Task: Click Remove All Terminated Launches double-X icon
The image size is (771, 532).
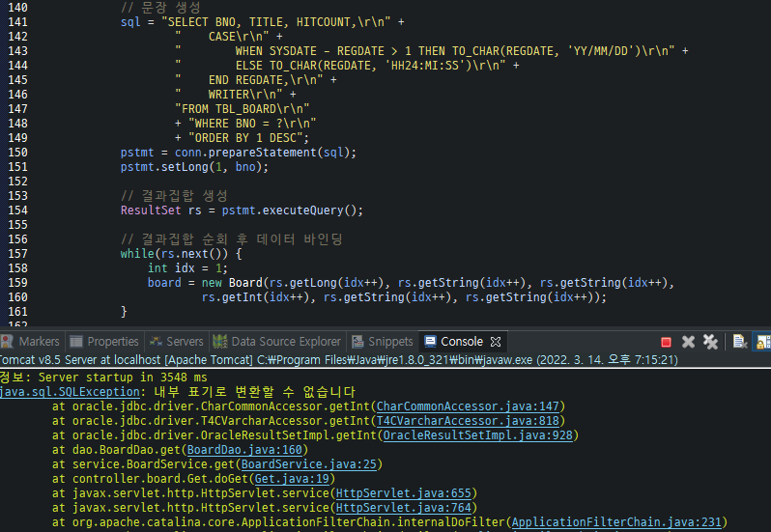Action: pyautogui.click(x=710, y=342)
